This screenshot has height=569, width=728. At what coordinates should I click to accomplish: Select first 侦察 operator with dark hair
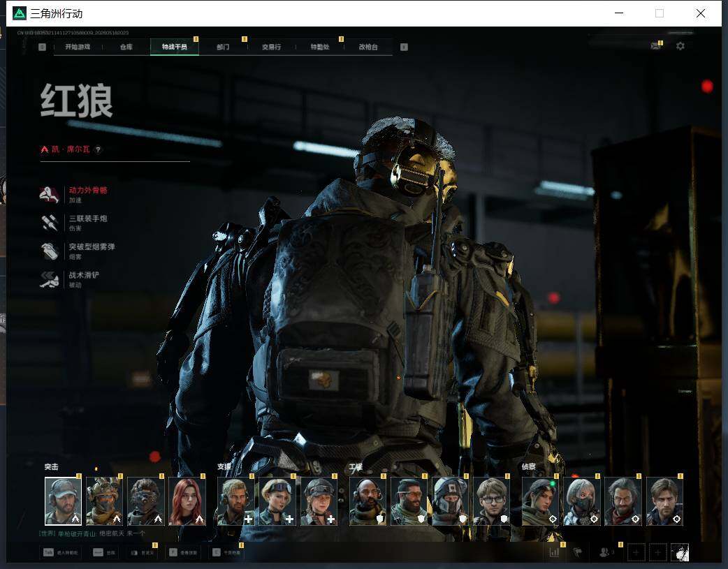(x=541, y=501)
